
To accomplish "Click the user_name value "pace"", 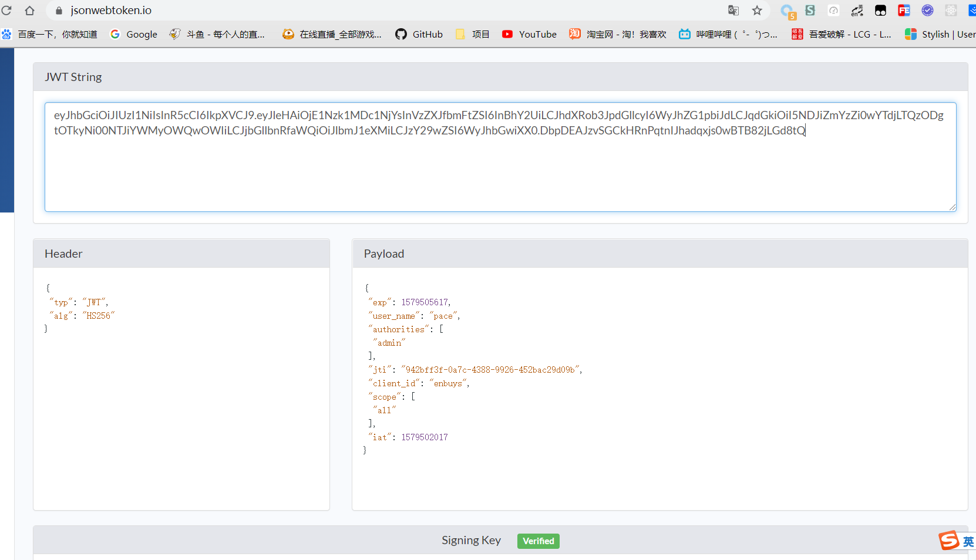I will pos(443,316).
